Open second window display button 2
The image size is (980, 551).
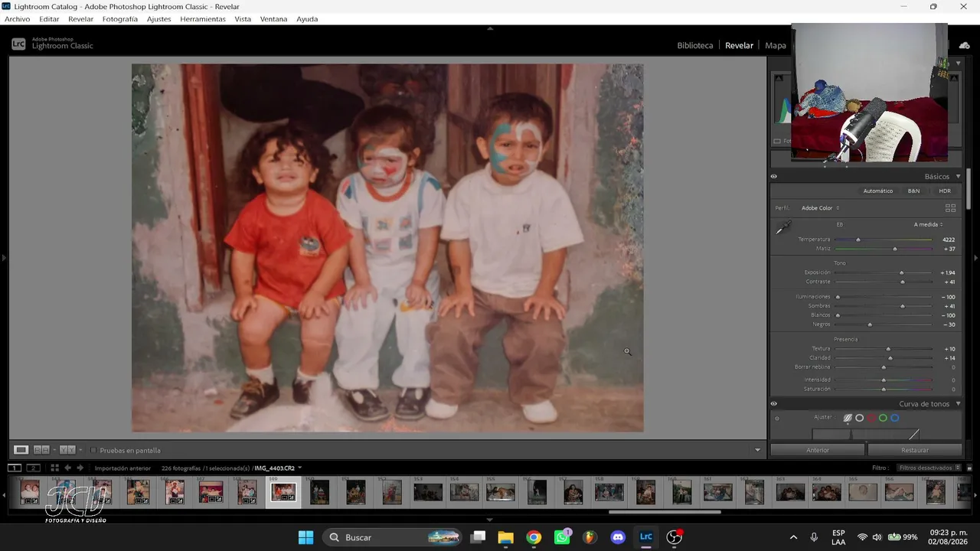click(34, 468)
